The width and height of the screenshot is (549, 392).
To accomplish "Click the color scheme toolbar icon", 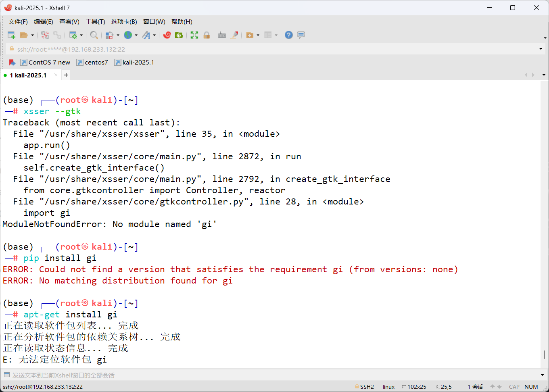I will coord(109,35).
